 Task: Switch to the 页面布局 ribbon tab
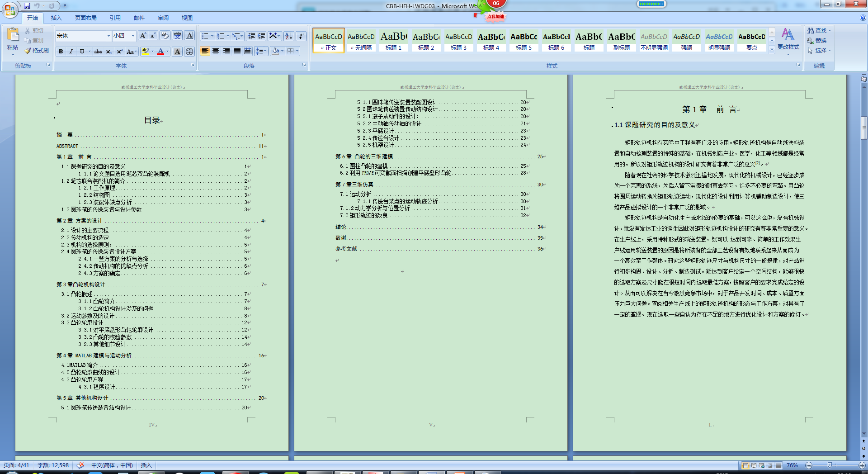click(86, 18)
